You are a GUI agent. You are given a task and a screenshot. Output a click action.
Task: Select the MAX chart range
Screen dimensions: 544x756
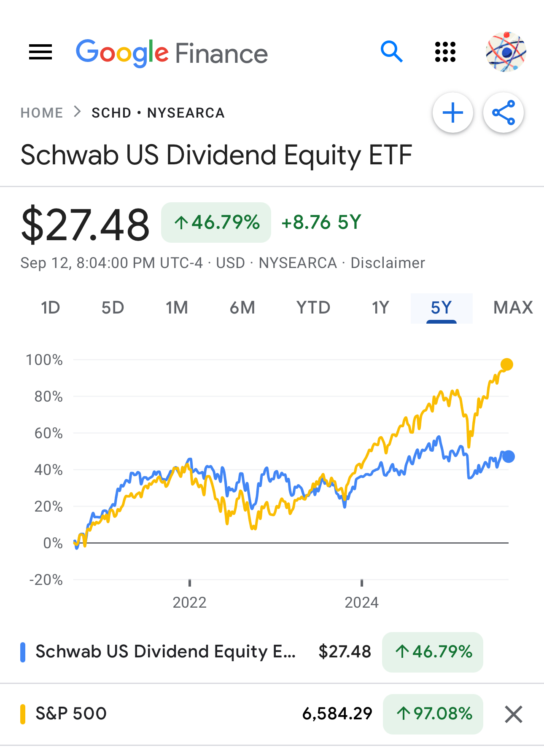coord(513,308)
